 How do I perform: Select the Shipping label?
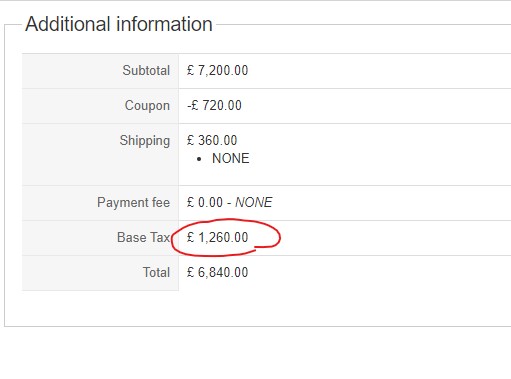tap(145, 141)
